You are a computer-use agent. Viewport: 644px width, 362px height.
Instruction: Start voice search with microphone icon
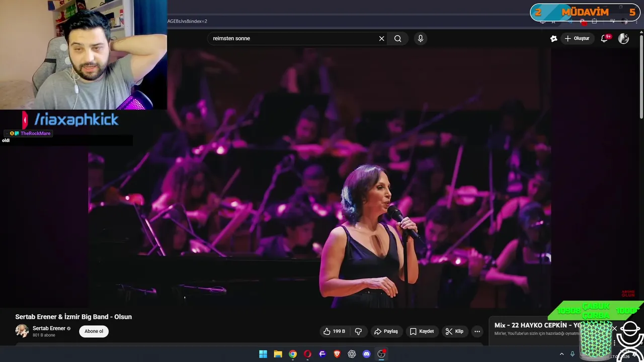click(x=421, y=38)
